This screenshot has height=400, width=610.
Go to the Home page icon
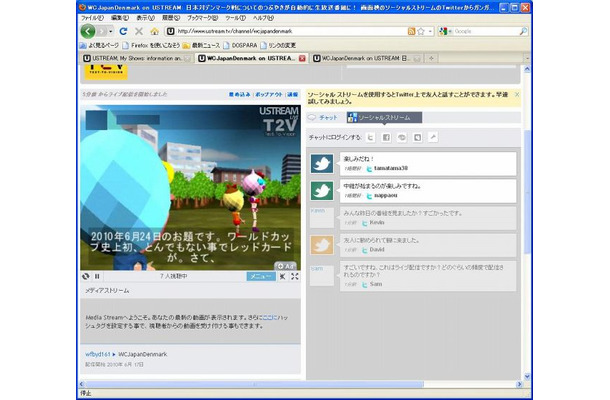[154, 31]
